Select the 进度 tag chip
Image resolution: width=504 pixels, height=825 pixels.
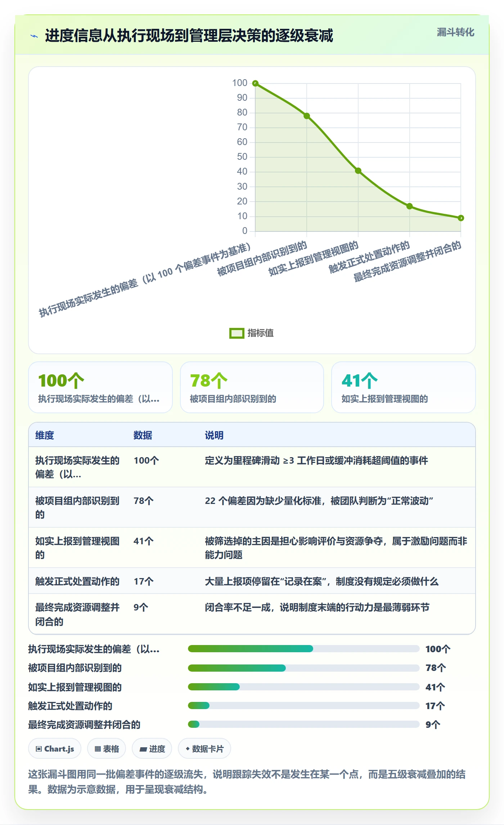point(152,749)
